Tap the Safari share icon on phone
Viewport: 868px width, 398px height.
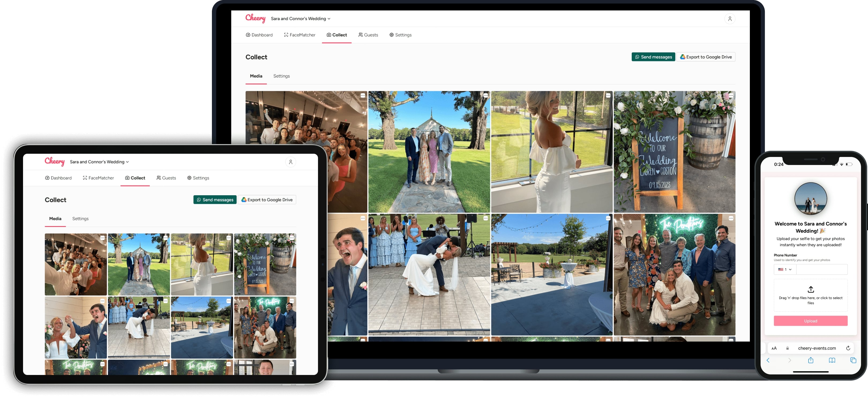pos(810,360)
